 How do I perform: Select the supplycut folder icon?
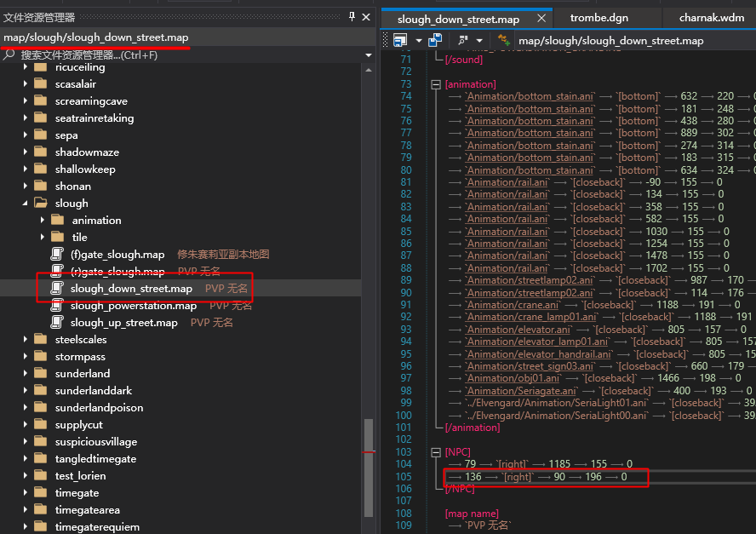pos(41,424)
